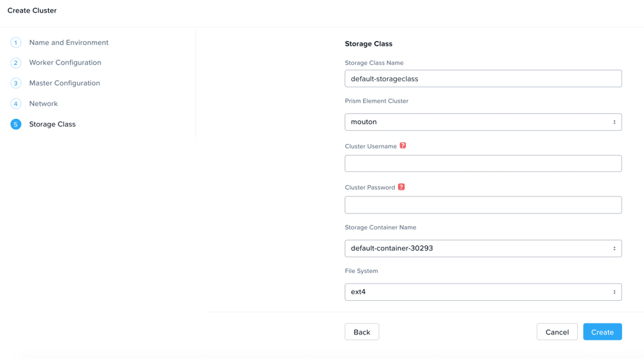Screen dimensions: 644x359
Task: Go Back to previous step
Action: pyautogui.click(x=362, y=332)
